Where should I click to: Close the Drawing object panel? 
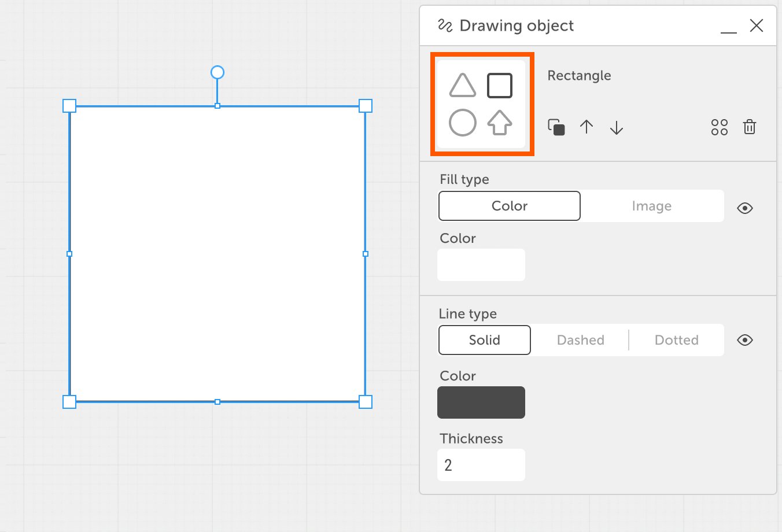(x=757, y=25)
